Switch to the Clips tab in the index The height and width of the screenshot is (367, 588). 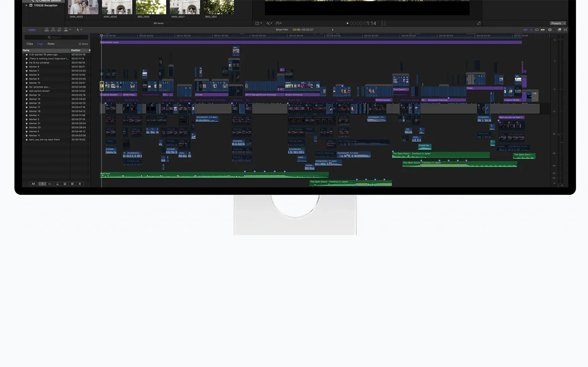pos(30,44)
